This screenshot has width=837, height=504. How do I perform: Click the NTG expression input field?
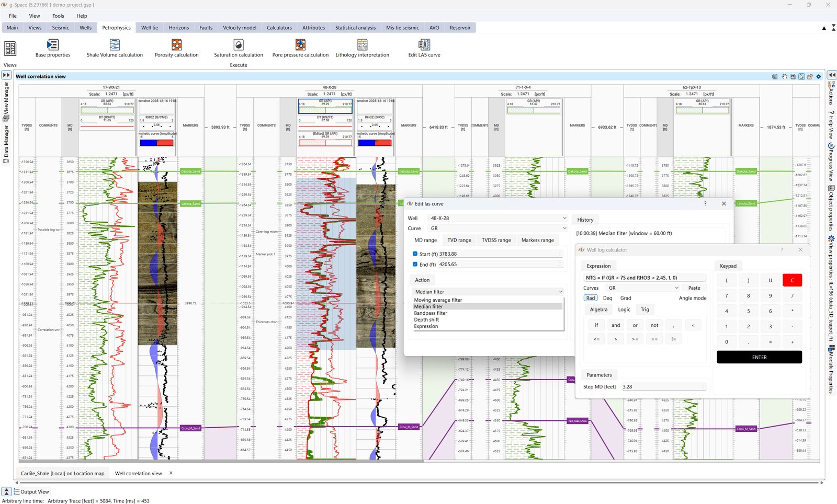pyautogui.click(x=644, y=278)
